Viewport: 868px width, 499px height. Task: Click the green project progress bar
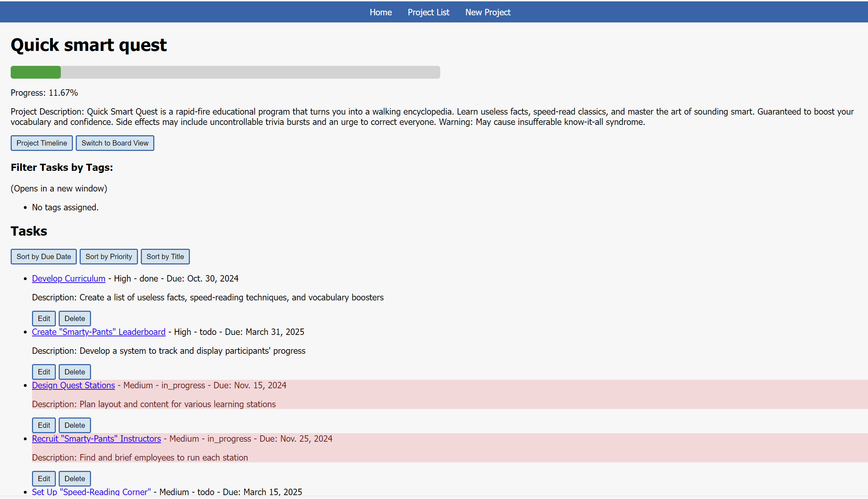(36, 72)
